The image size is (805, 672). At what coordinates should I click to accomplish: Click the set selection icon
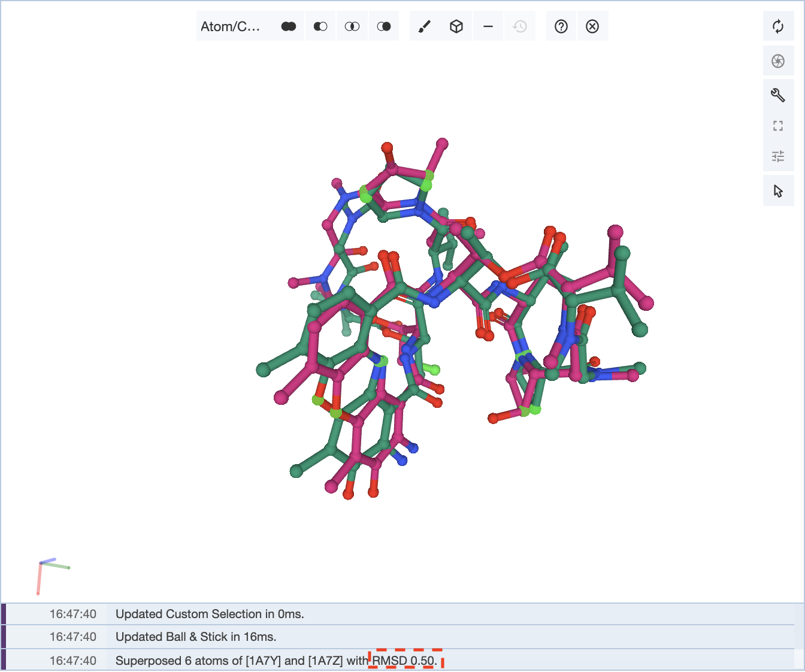pyautogui.click(x=384, y=26)
